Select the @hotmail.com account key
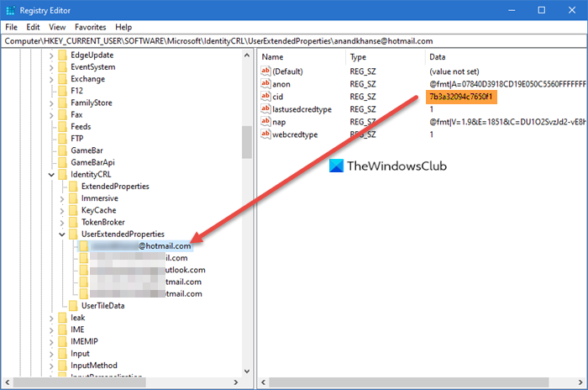This screenshot has height=390, width=588. [x=136, y=246]
